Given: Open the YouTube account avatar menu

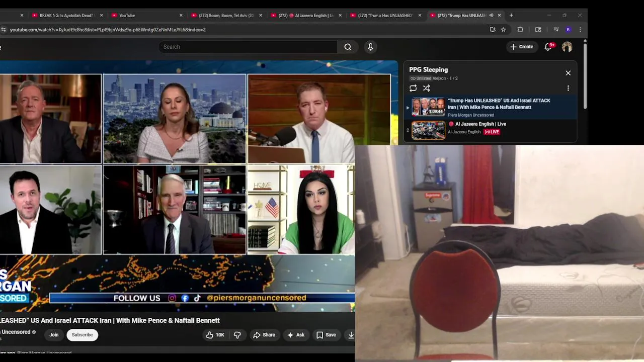Looking at the screenshot, I should 567,47.
